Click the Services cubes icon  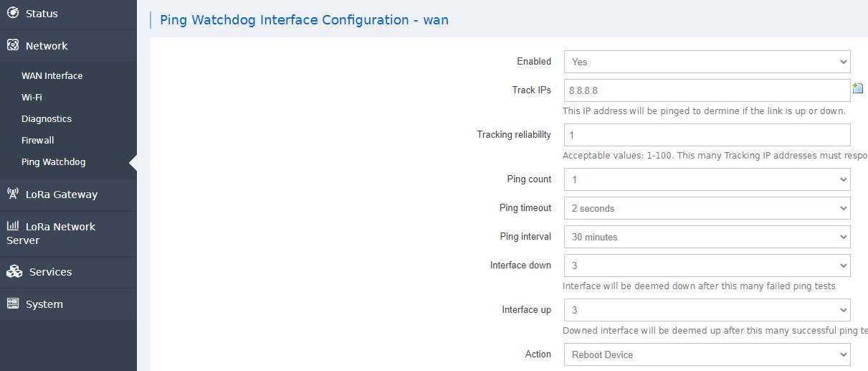[x=14, y=271]
